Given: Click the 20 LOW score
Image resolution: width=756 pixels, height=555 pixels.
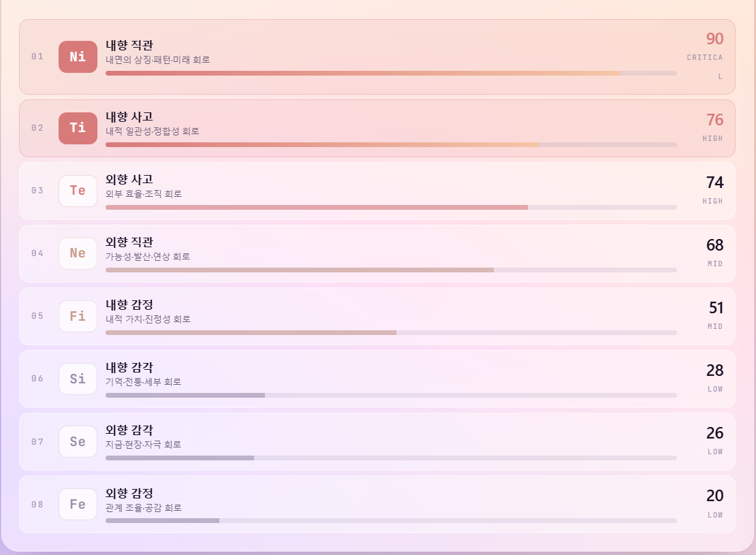Looking at the screenshot, I should pos(715,503).
